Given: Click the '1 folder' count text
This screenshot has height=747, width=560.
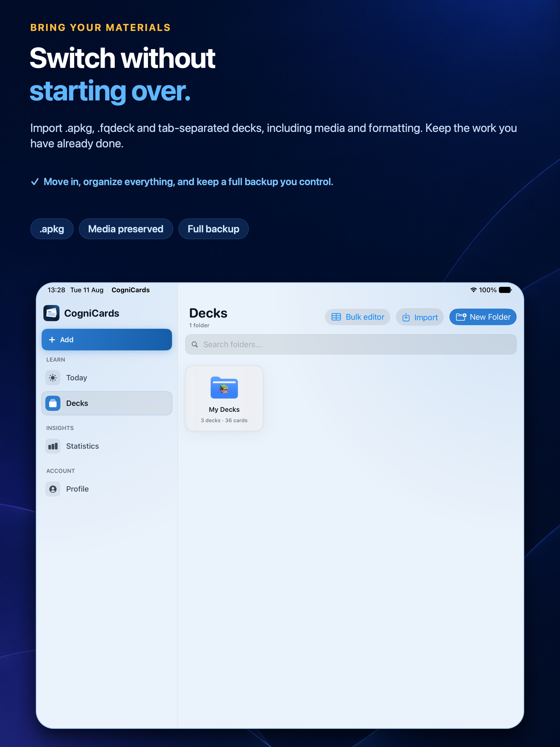Looking at the screenshot, I should [199, 325].
